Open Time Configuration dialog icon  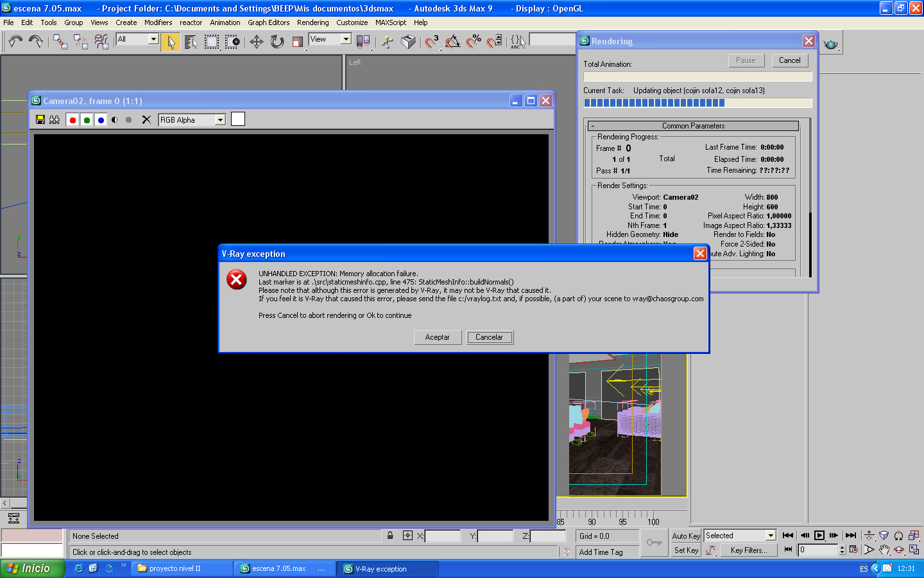click(853, 550)
